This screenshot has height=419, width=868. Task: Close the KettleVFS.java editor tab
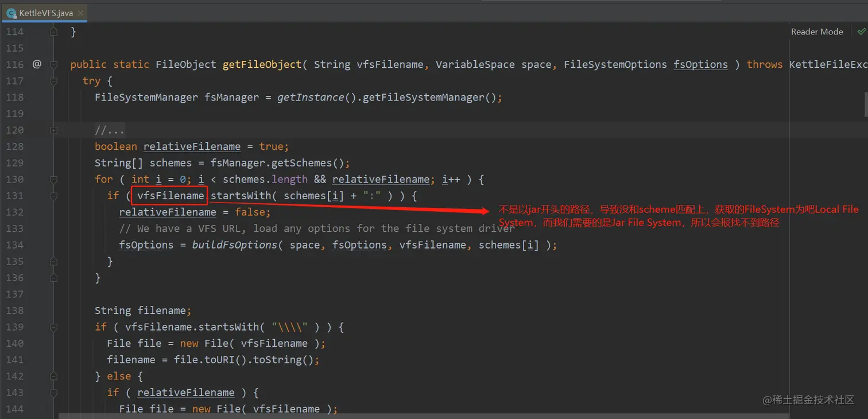click(x=81, y=12)
